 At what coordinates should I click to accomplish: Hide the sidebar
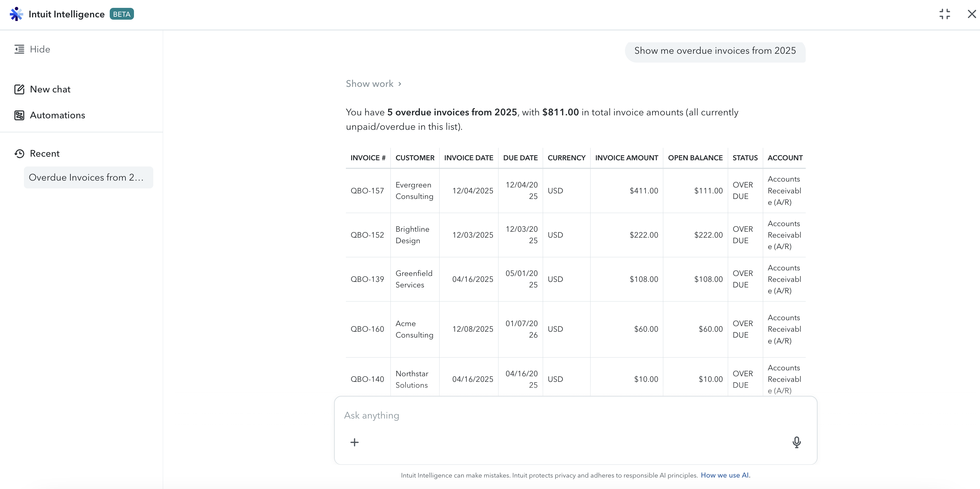click(x=32, y=49)
